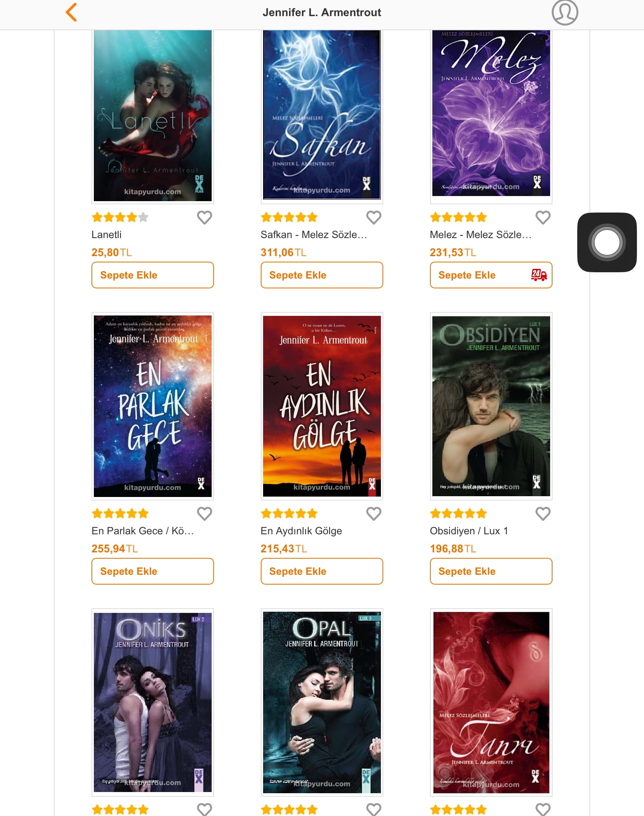This screenshot has height=816, width=644.
Task: Favorite Lanetli with heart icon
Action: 205,217
